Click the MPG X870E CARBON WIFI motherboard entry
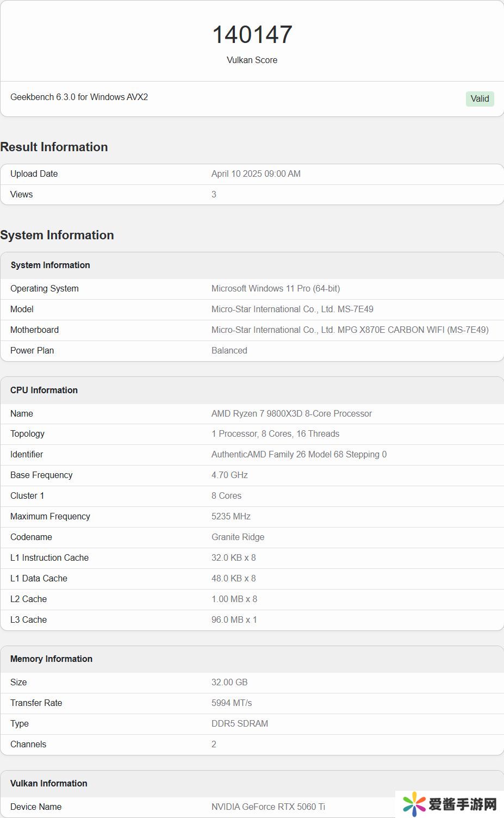 [350, 330]
